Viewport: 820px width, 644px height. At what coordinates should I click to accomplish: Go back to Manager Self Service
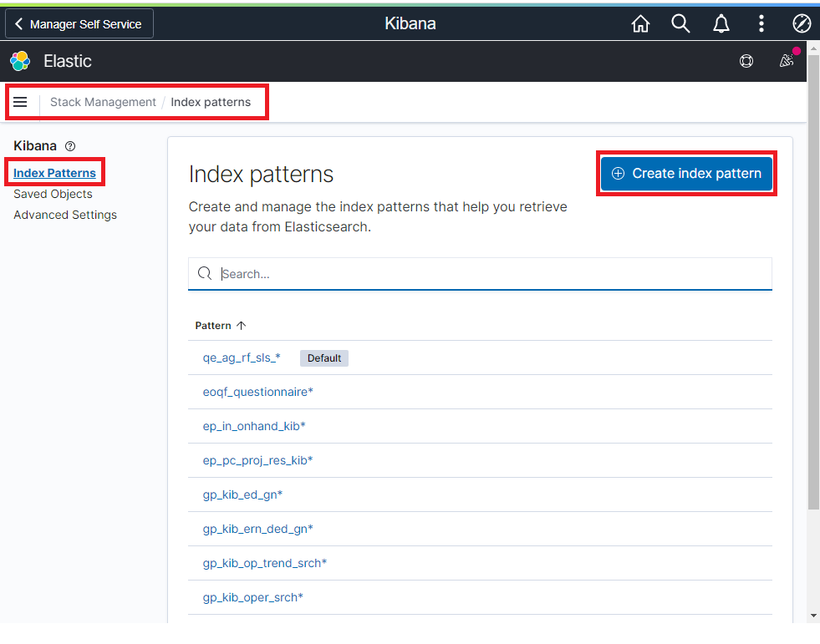[79, 24]
